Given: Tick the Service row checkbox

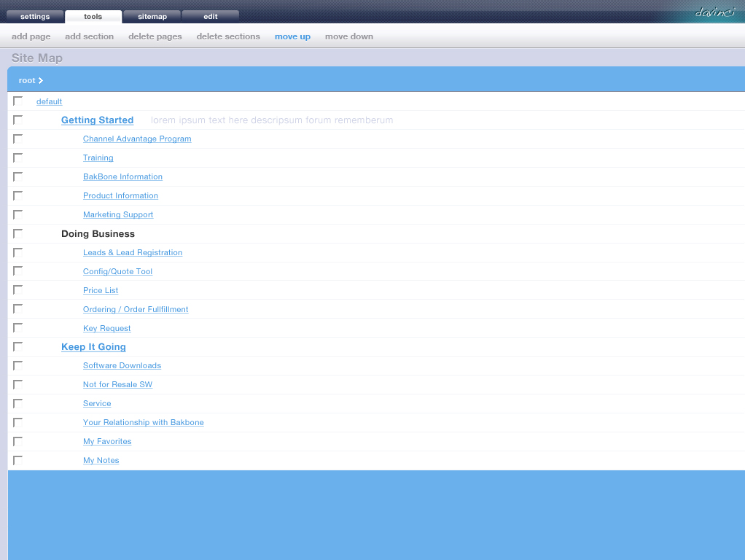Looking at the screenshot, I should (x=17, y=403).
